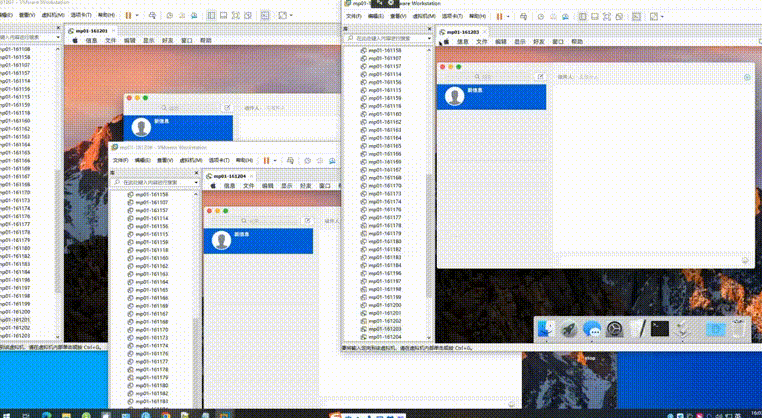Open power options dropdown in left VMware window
The width and height of the screenshot is (762, 418).
(x=137, y=16)
